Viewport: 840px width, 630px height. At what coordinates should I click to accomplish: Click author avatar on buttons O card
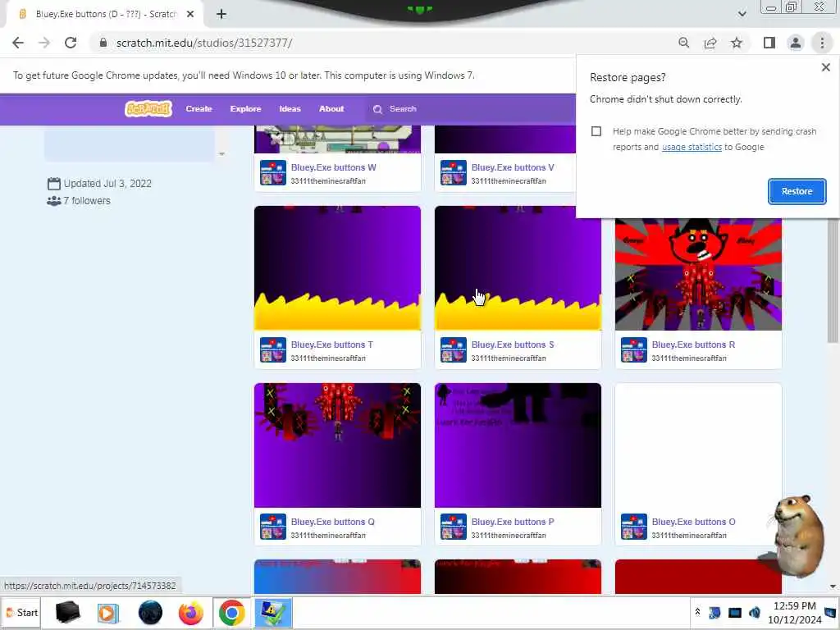(634, 527)
